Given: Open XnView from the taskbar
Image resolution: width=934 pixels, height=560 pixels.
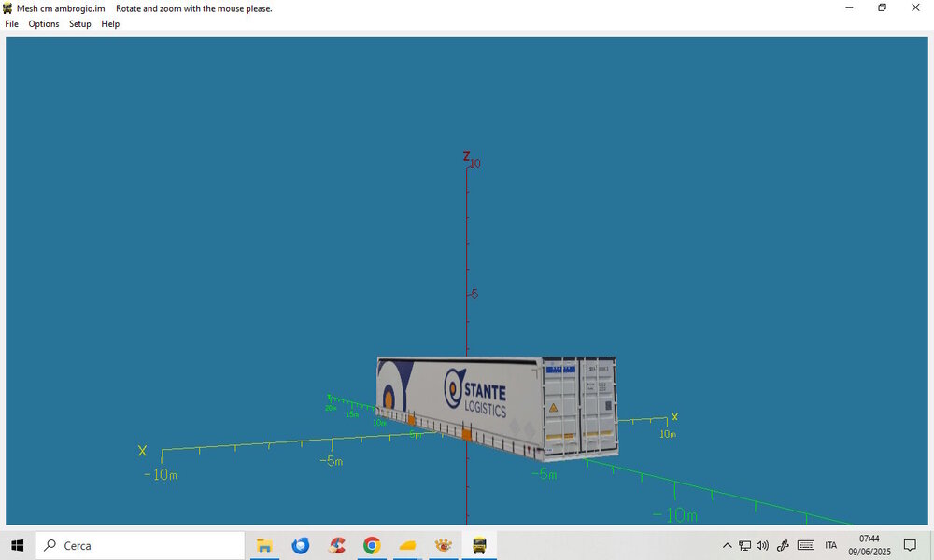Looking at the screenshot, I should [x=443, y=545].
